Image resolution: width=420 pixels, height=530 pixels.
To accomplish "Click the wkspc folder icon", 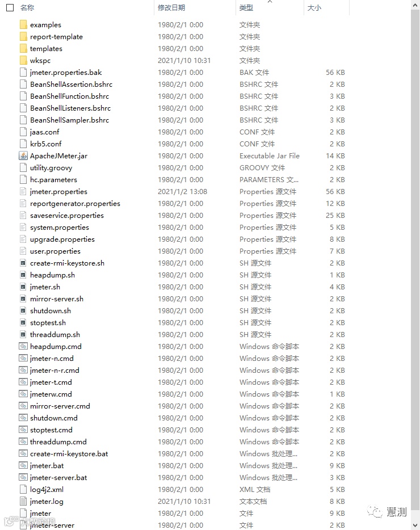I will pos(23,61).
